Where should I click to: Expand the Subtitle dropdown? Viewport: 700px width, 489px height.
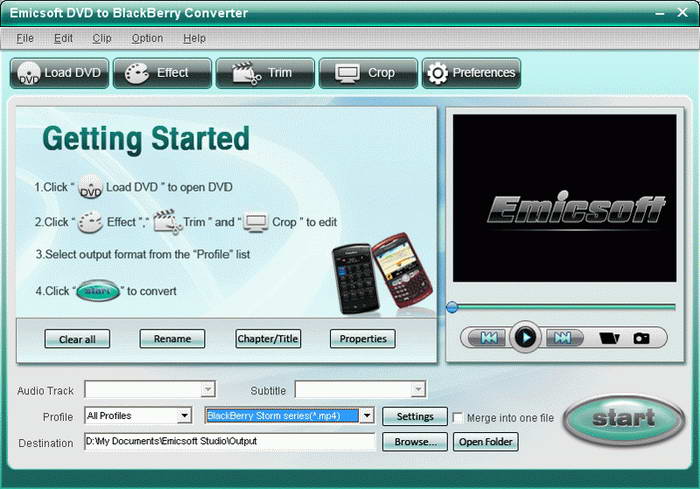(x=418, y=390)
